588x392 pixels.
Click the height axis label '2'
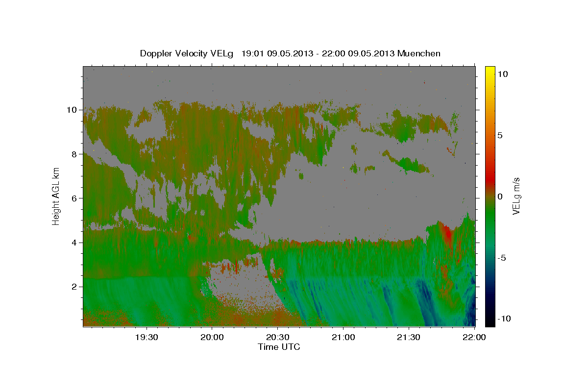pos(75,287)
